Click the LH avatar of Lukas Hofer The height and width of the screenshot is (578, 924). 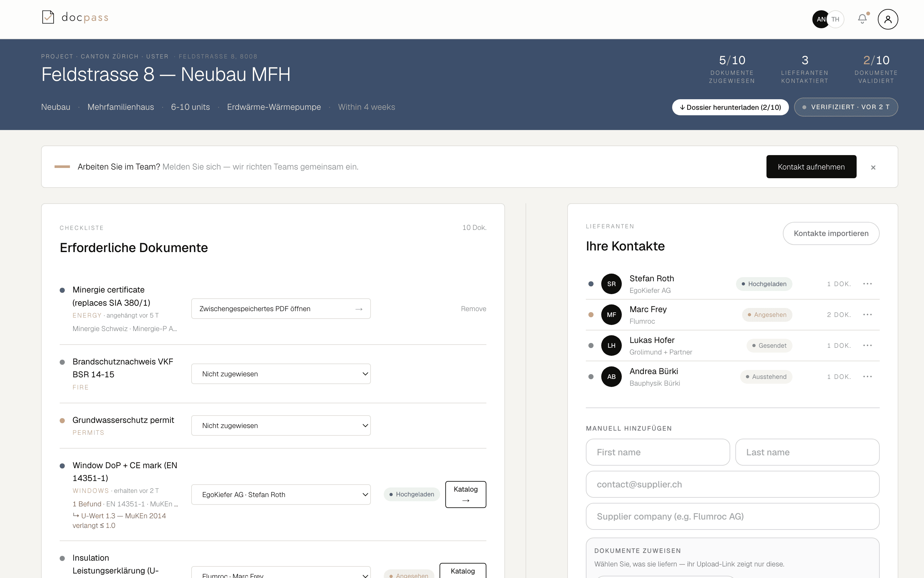tap(611, 346)
